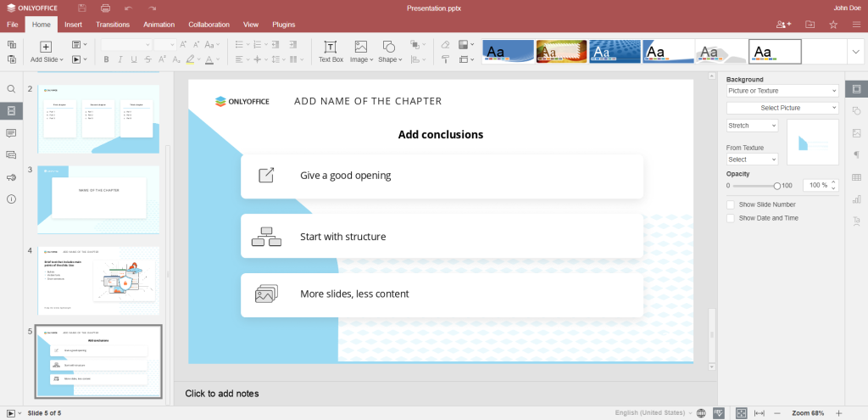This screenshot has width=868, height=420.
Task: Click the Print icon in title bar
Action: (x=106, y=8)
